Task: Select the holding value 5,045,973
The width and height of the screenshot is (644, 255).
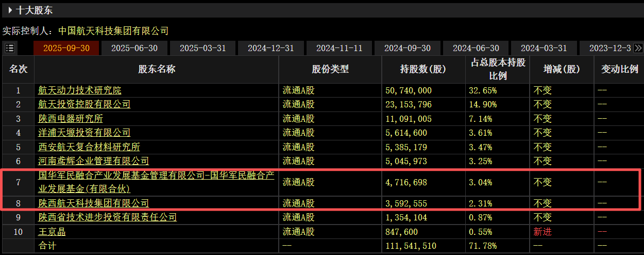Action: (406, 161)
